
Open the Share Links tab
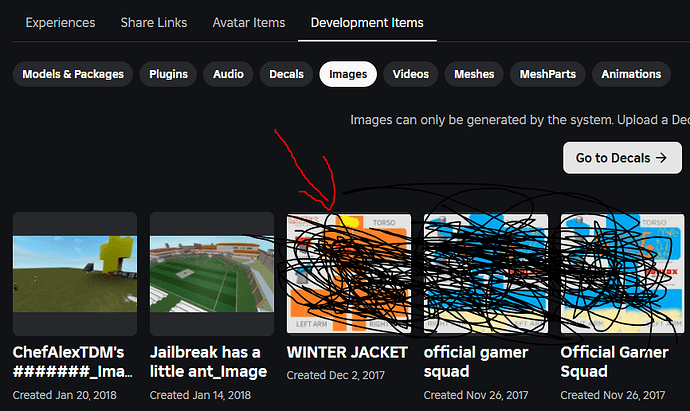coord(154,22)
